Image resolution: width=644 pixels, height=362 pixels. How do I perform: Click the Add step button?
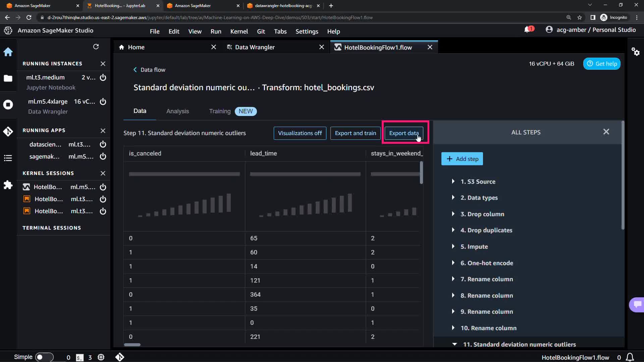click(x=462, y=159)
